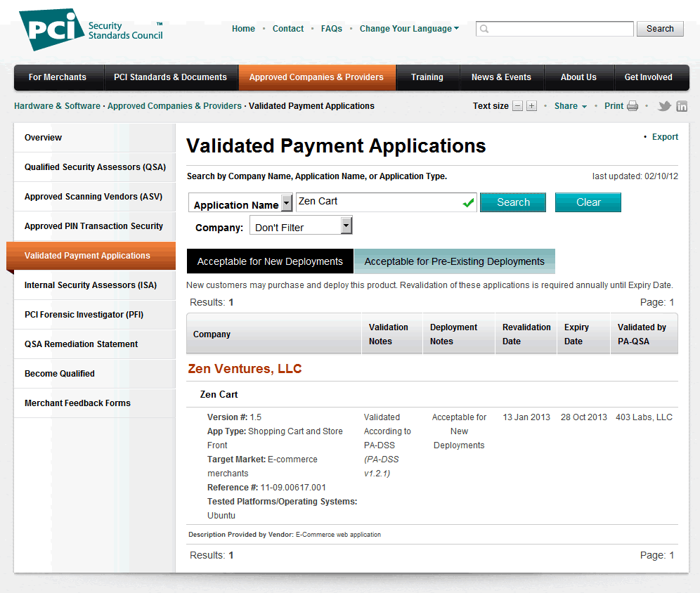Open the Zen Ventures, LLC company link
This screenshot has height=593, width=700.
pos(245,369)
